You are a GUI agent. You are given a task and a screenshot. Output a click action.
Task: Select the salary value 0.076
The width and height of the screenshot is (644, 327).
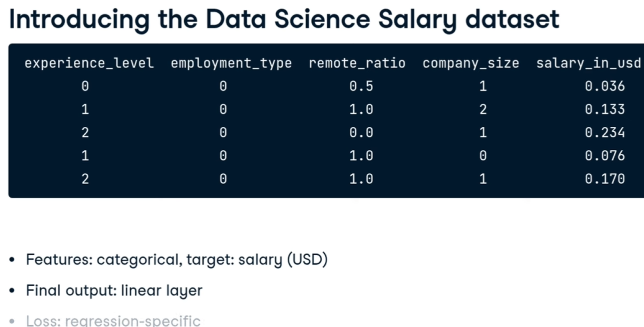(605, 156)
